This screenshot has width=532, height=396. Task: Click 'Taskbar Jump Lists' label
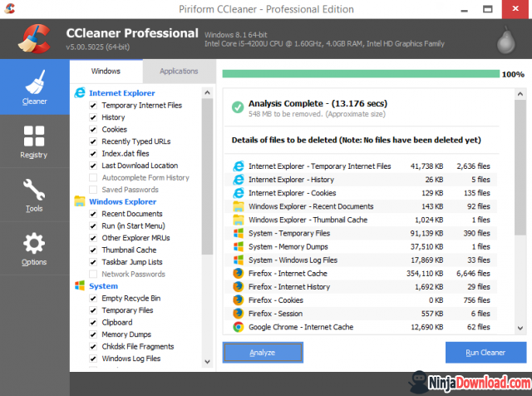132,262
